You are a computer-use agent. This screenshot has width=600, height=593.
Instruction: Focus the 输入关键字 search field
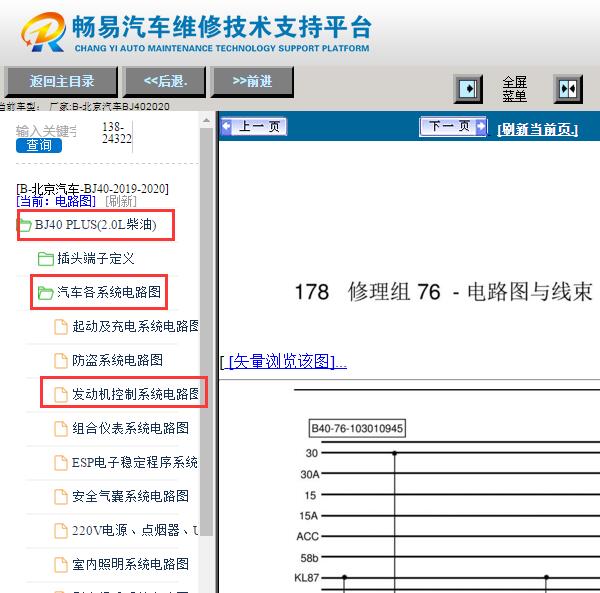[46, 131]
